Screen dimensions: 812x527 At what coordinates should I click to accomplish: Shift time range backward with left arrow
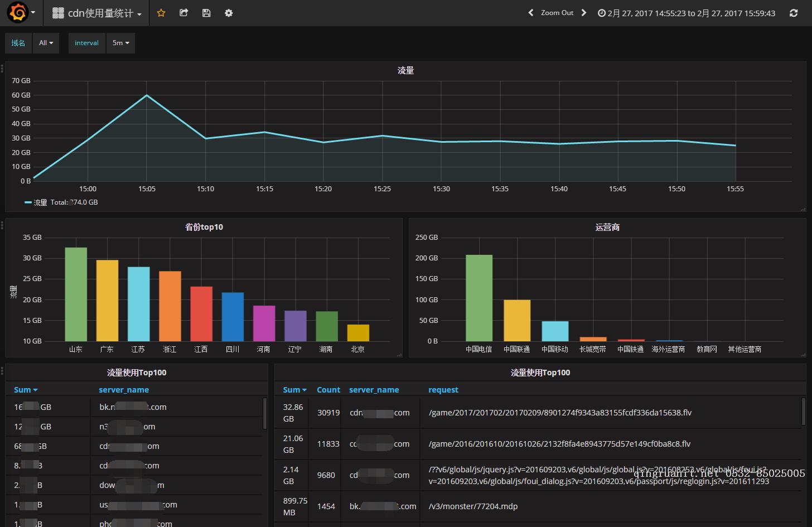pos(531,13)
